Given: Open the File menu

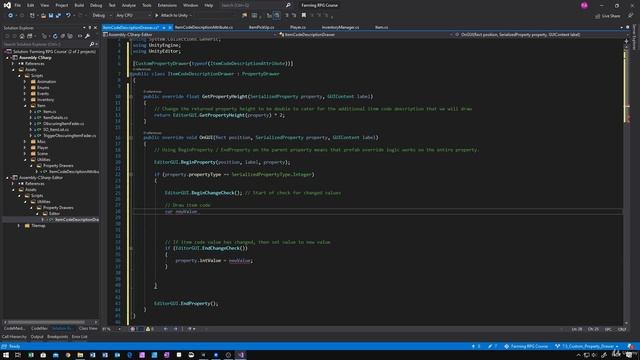Looking at the screenshot, I should point(18,5).
